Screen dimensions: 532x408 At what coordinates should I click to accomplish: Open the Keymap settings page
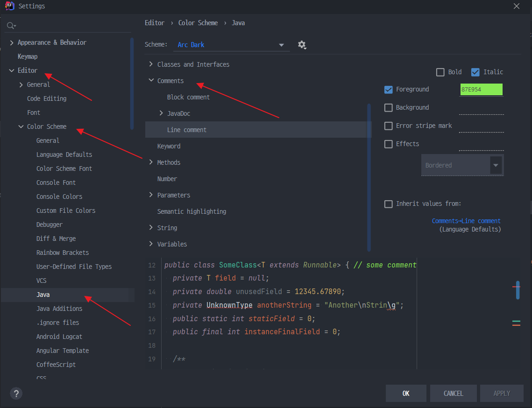click(28, 56)
